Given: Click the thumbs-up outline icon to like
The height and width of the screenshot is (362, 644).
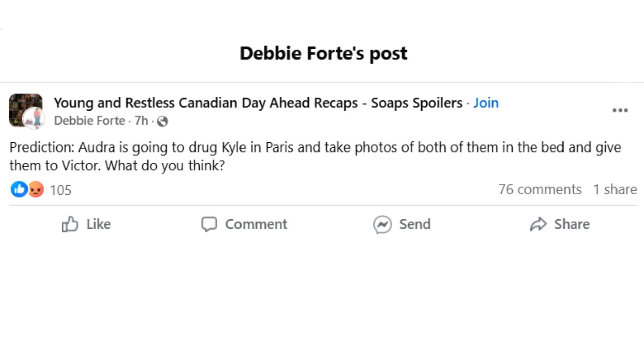Looking at the screenshot, I should [70, 224].
